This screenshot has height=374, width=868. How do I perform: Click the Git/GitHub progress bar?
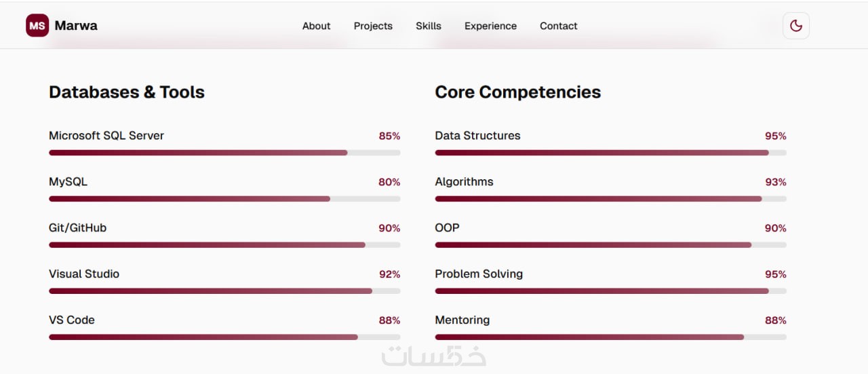click(x=224, y=245)
